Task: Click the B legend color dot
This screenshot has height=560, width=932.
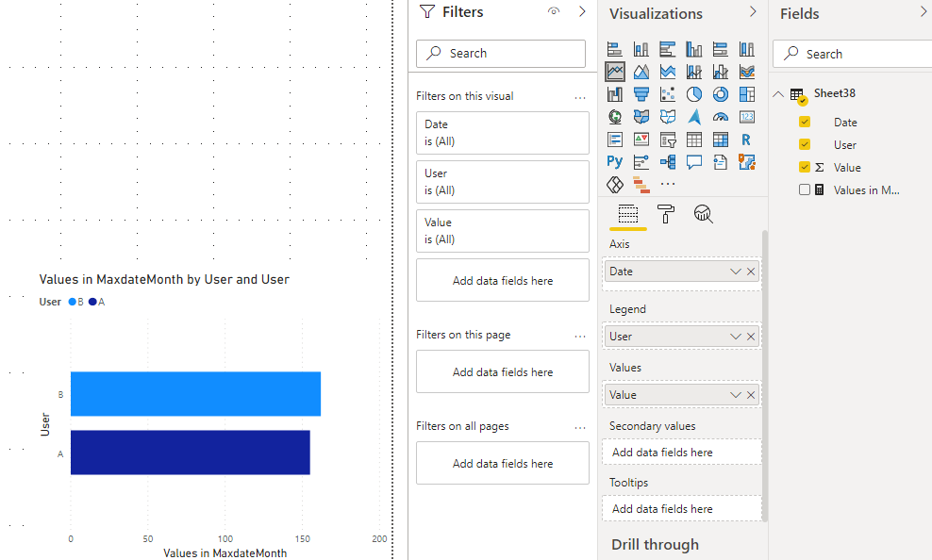Action: 73,302
